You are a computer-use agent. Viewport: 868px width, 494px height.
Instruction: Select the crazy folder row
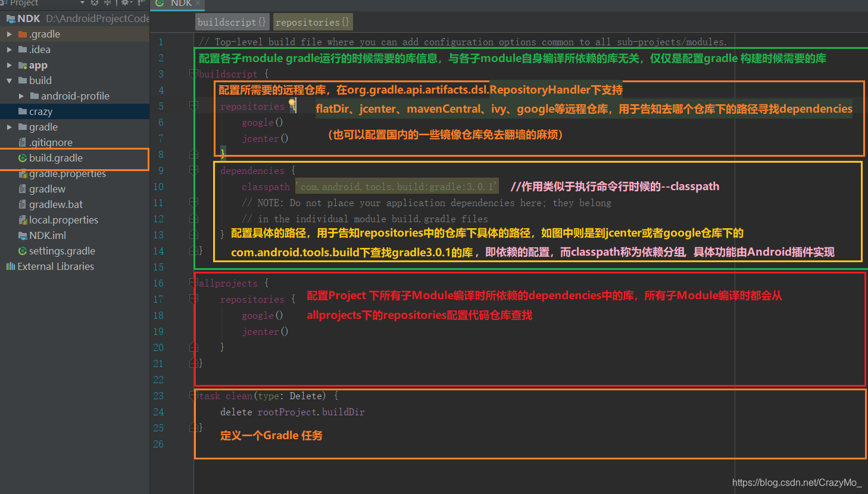pyautogui.click(x=74, y=111)
